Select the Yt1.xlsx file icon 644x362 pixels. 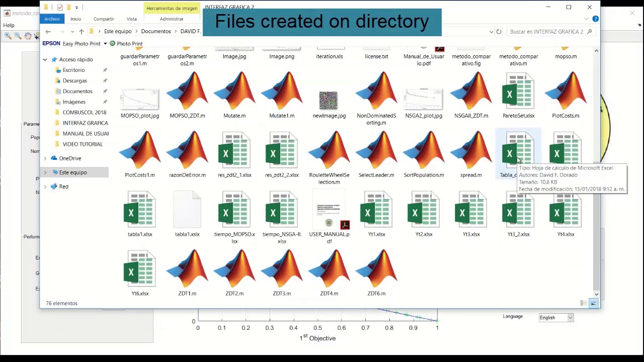pyautogui.click(x=376, y=209)
